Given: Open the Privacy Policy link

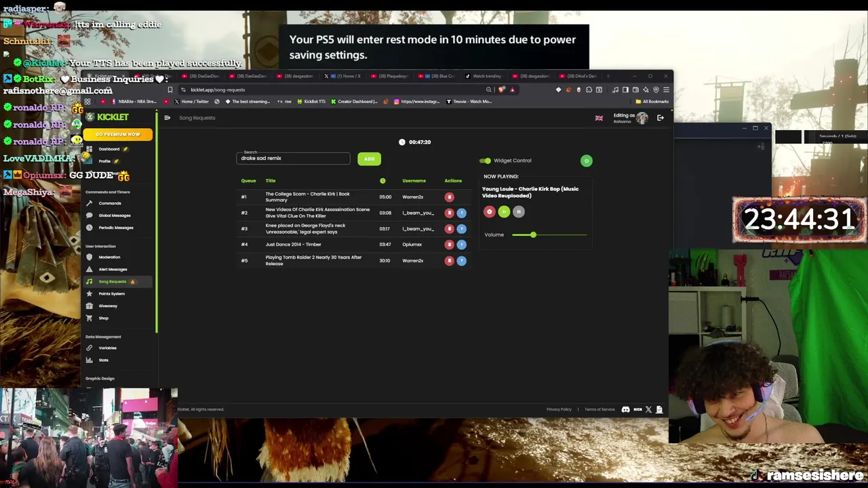Looking at the screenshot, I should 559,409.
